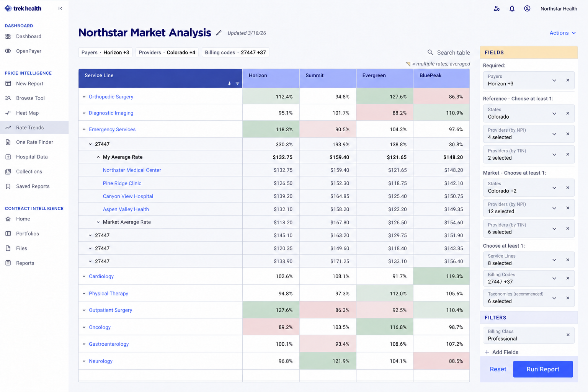Screen dimensions: 588x392
Task: Sort Service Line column with arrow icon
Action: (x=229, y=83)
